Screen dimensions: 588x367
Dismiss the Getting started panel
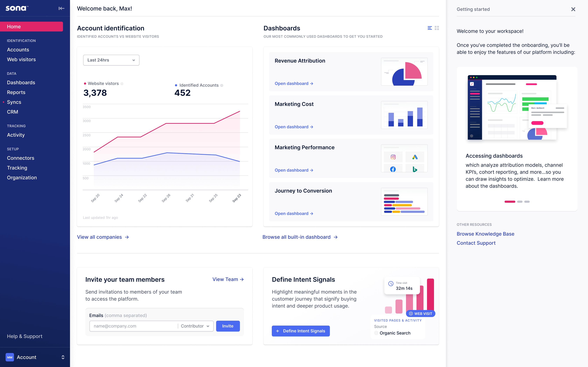click(573, 9)
